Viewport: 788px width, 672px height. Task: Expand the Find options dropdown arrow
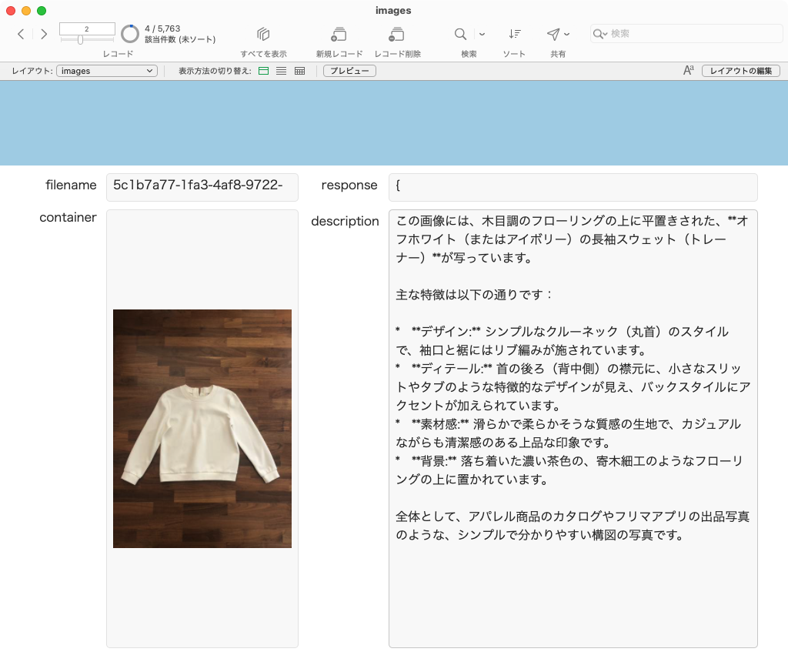(x=482, y=34)
